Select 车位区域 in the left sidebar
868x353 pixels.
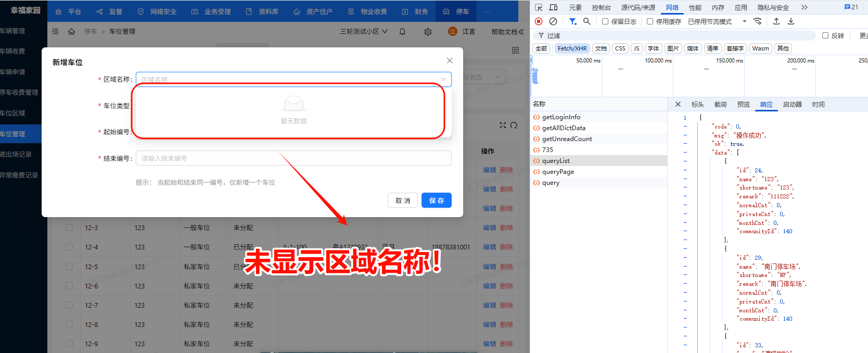click(x=20, y=113)
